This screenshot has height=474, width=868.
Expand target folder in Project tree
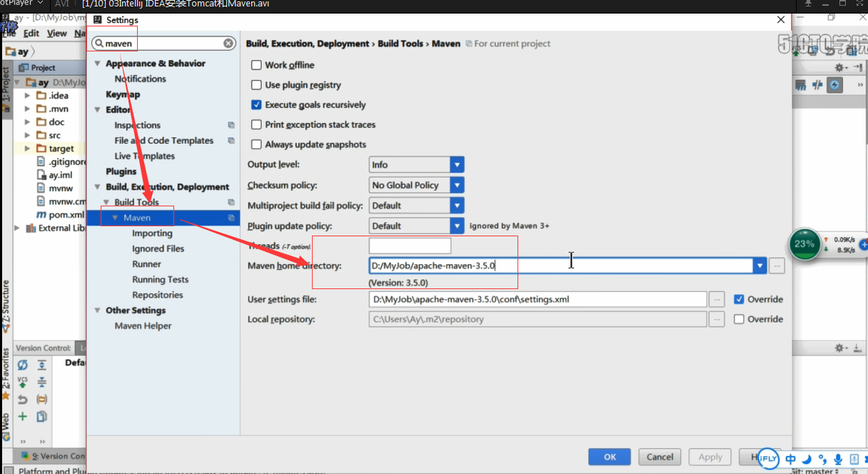pyautogui.click(x=27, y=148)
